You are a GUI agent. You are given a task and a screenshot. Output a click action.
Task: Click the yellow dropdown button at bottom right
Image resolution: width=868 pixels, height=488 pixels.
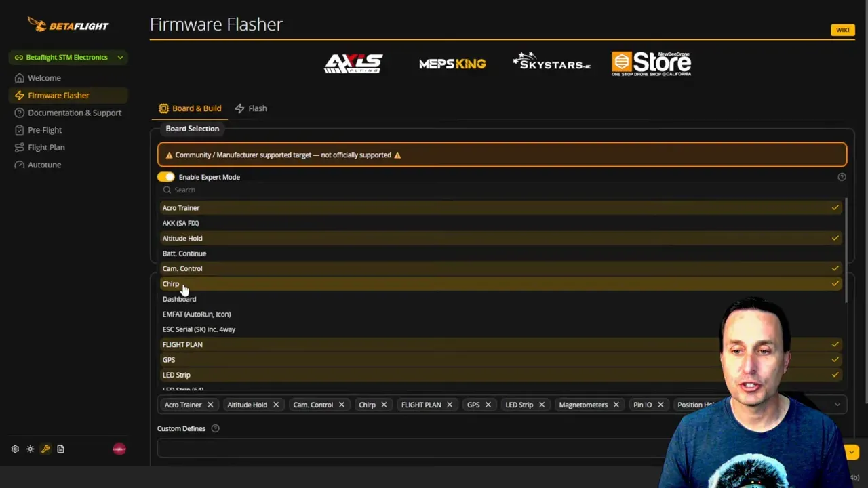pos(852,452)
